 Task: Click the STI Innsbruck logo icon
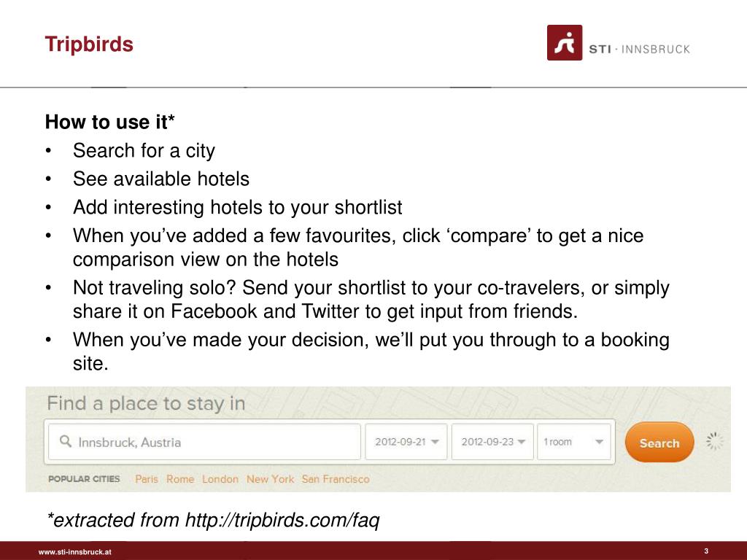(565, 43)
